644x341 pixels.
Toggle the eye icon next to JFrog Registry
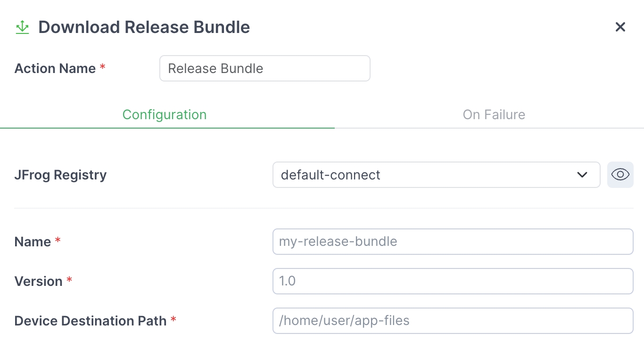coord(620,175)
